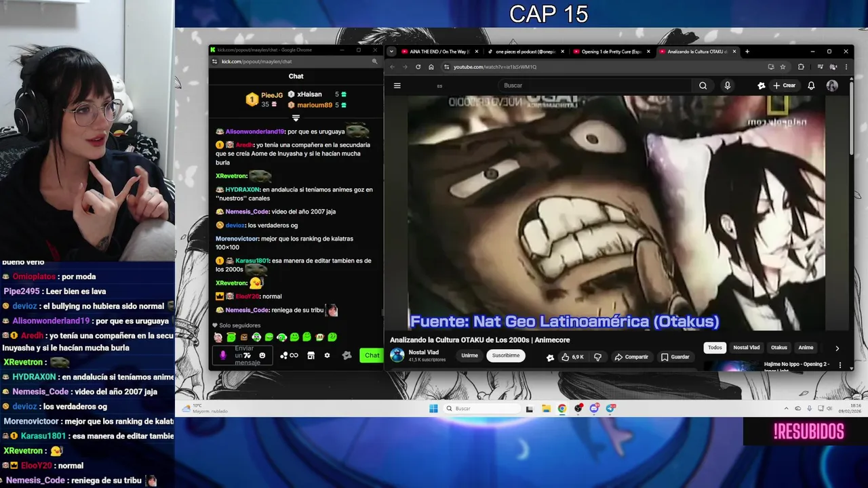
Task: Click the green Chat send button
Action: (372, 355)
